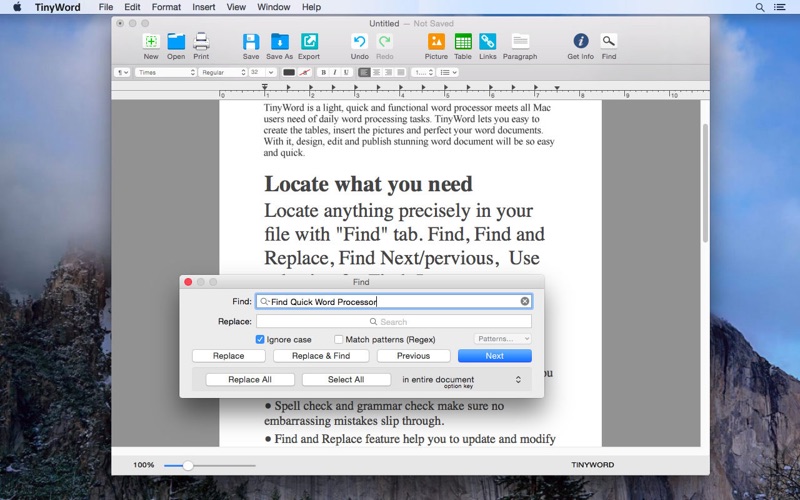
Task: Click the Export toolbar icon
Action: coord(309,41)
